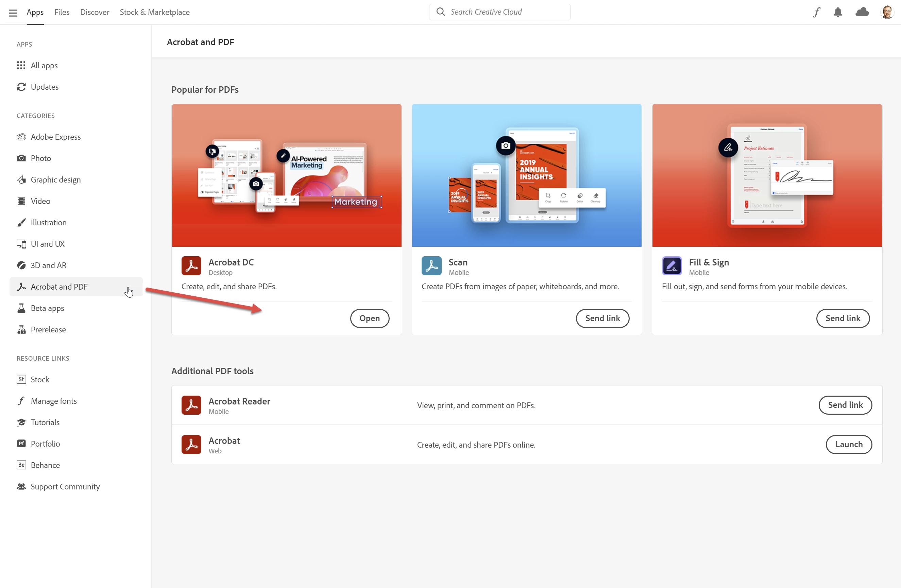Open the user profile avatar

[887, 12]
